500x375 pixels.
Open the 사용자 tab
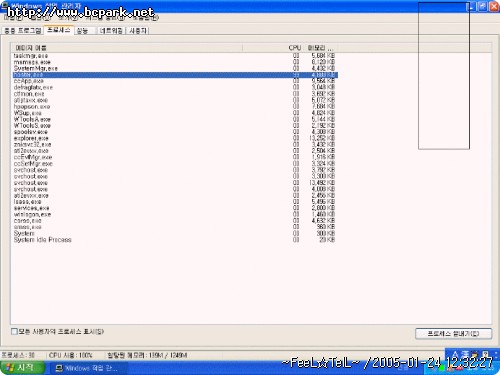coord(138,31)
